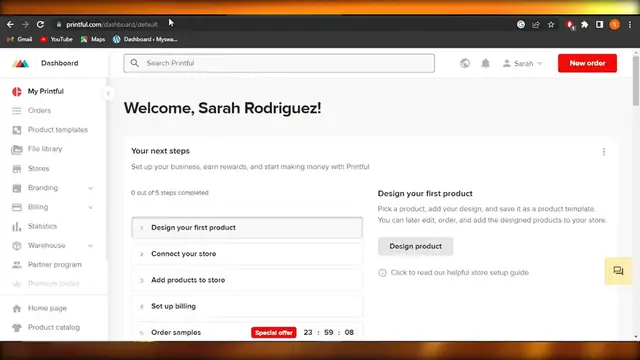Click the search magnifier icon
Image resolution: width=640 pixels, height=360 pixels.
point(135,63)
